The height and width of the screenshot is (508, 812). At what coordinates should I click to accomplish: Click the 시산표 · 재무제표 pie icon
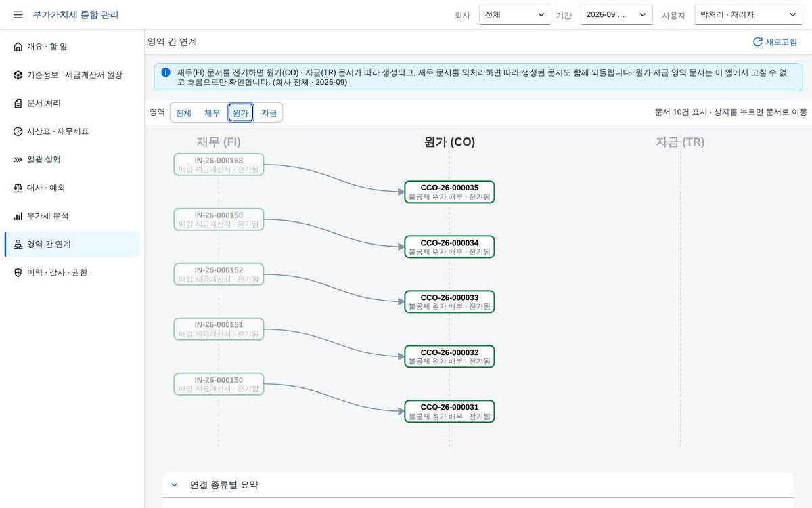(18, 131)
